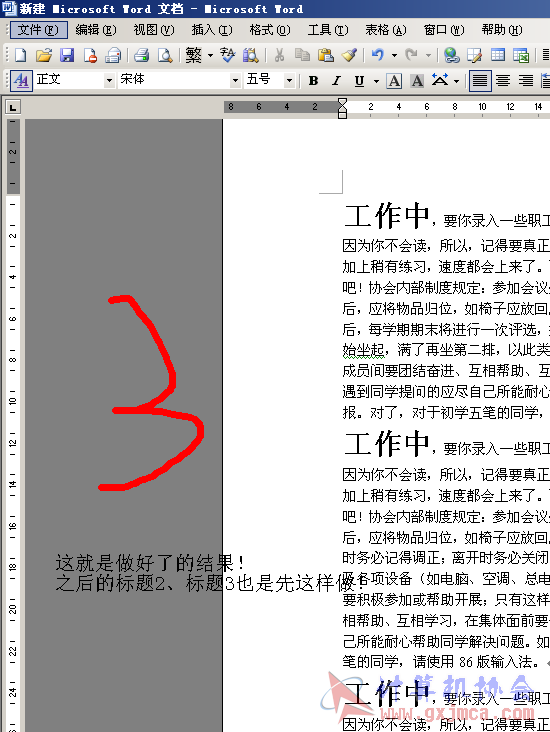Click the tab-stop selector at ruler corner
Screen dimensions: 550x732
pyautogui.click(x=13, y=107)
